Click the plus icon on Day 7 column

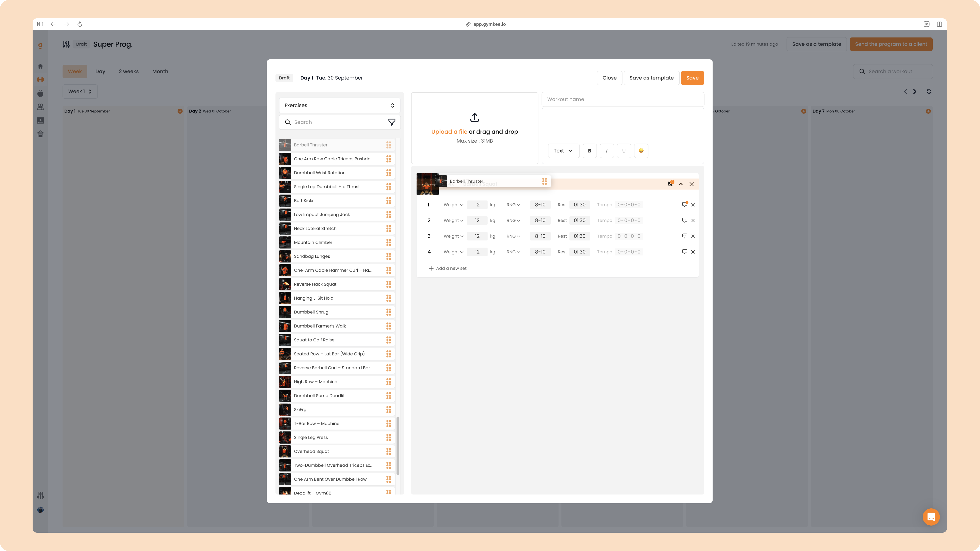click(928, 111)
